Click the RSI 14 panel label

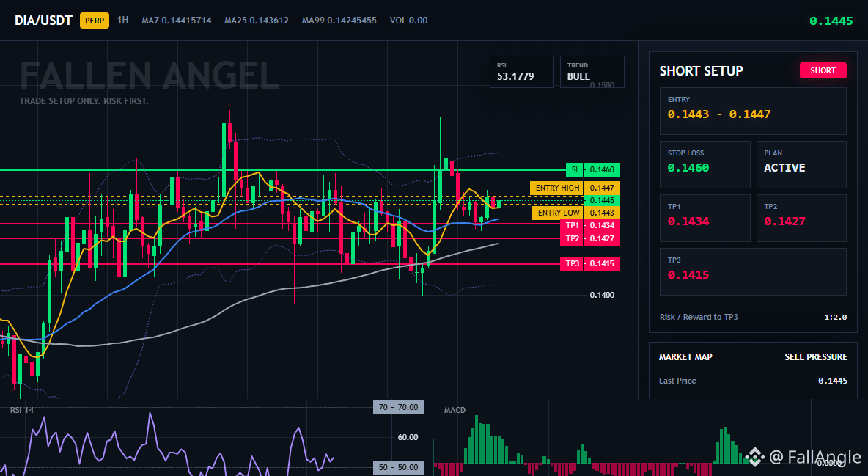click(x=22, y=410)
